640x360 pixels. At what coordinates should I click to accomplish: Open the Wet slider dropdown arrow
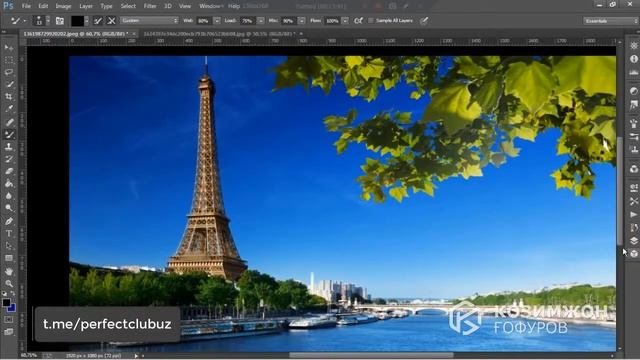(x=217, y=20)
